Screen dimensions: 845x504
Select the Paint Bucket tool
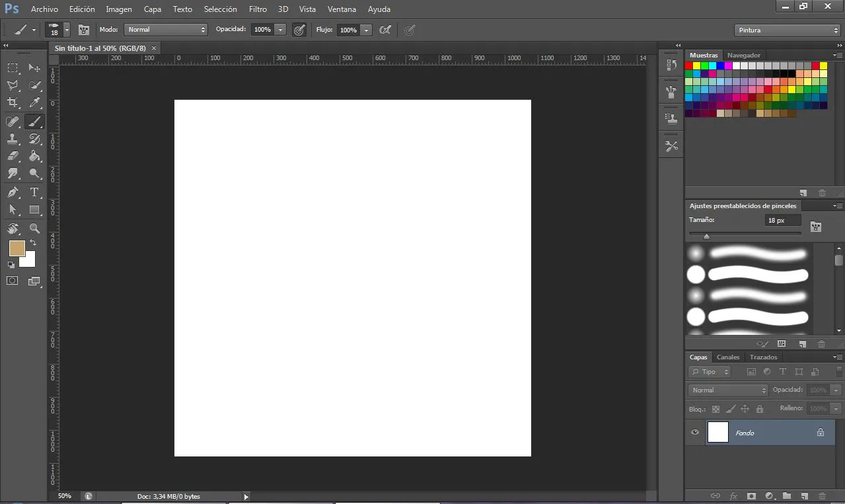[x=34, y=156]
